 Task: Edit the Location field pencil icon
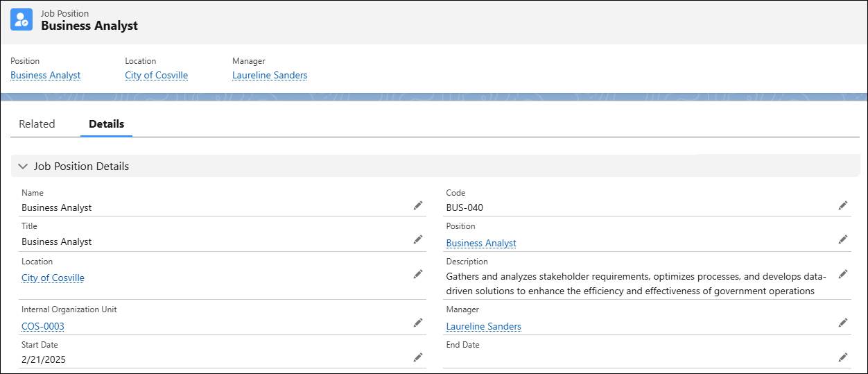tap(418, 274)
